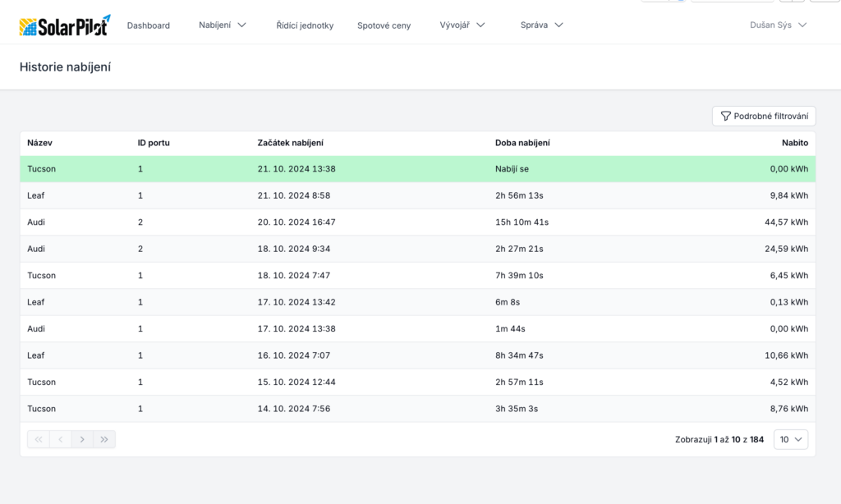Jump to last page of results
Viewport: 841px width, 504px height.
[x=104, y=440]
